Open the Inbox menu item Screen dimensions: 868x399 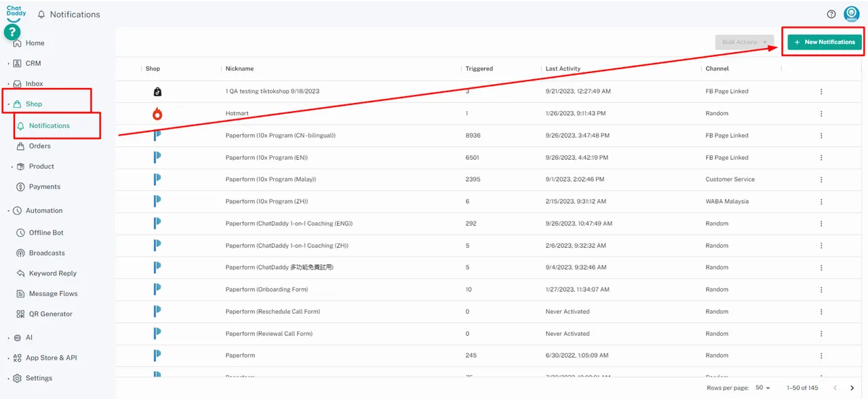point(34,83)
